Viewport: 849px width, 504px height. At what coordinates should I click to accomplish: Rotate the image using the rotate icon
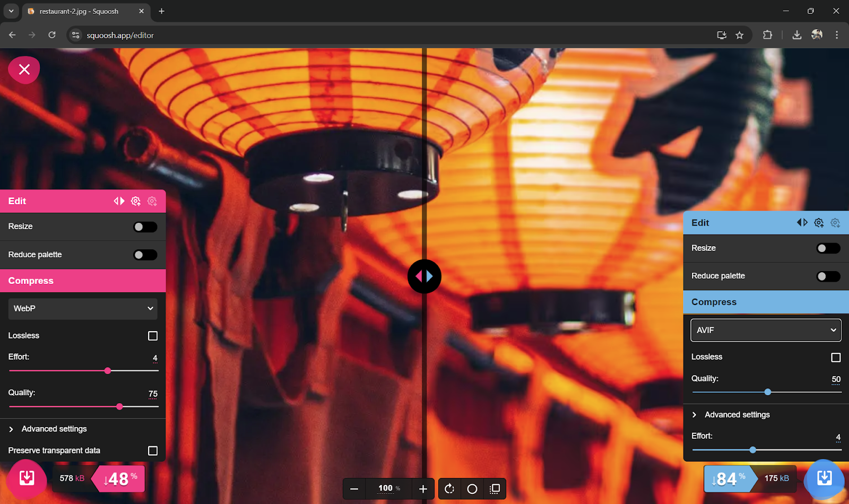pos(449,489)
